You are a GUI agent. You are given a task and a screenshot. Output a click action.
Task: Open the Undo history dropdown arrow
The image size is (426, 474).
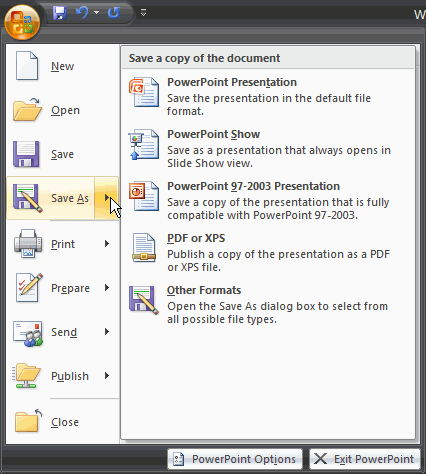pos(96,13)
